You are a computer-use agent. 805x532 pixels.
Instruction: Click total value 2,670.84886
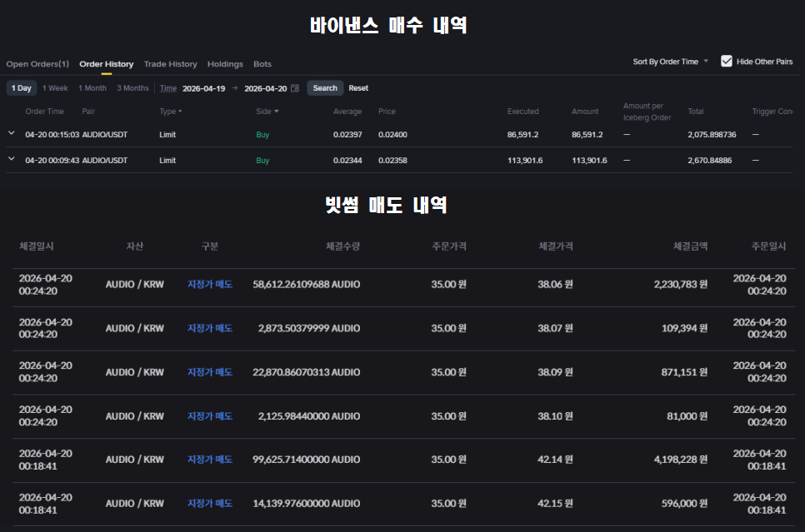click(709, 160)
